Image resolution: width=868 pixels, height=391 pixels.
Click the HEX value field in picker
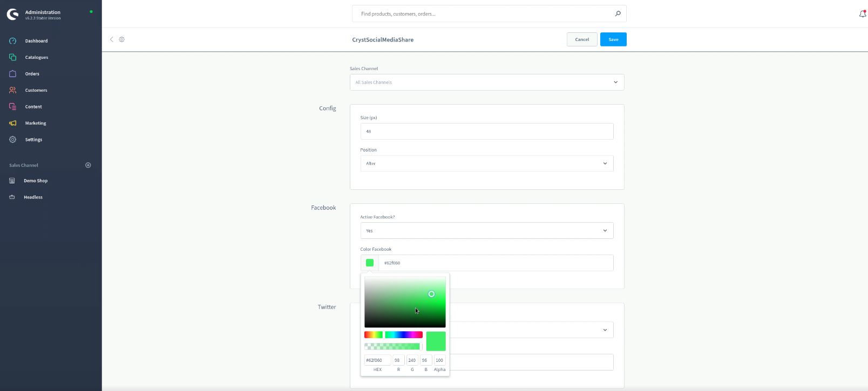tap(377, 360)
